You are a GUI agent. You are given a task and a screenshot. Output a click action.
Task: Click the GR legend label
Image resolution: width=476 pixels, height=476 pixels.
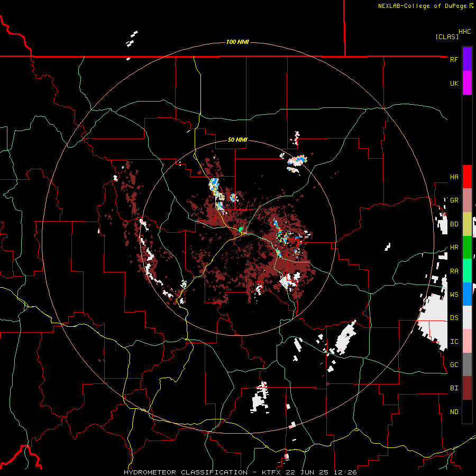point(454,200)
